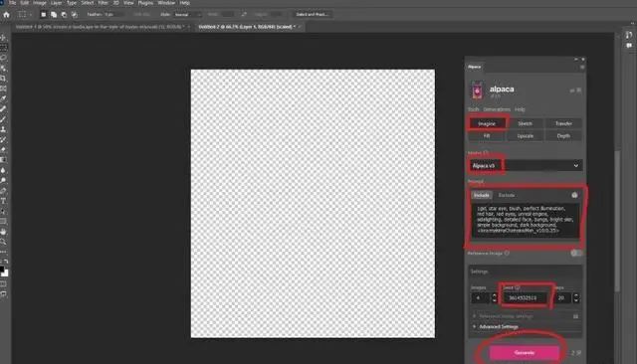Select the Imagine mode button
The width and height of the screenshot is (637, 364).
coord(487,123)
